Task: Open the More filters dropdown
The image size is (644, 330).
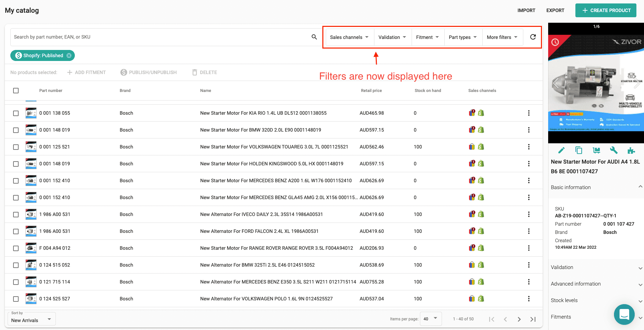Action: (x=502, y=37)
